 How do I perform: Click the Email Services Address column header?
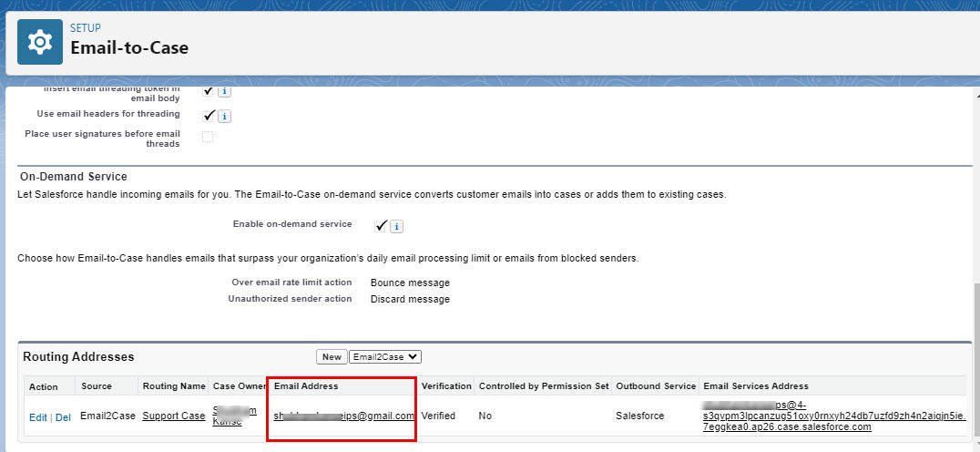coord(756,386)
